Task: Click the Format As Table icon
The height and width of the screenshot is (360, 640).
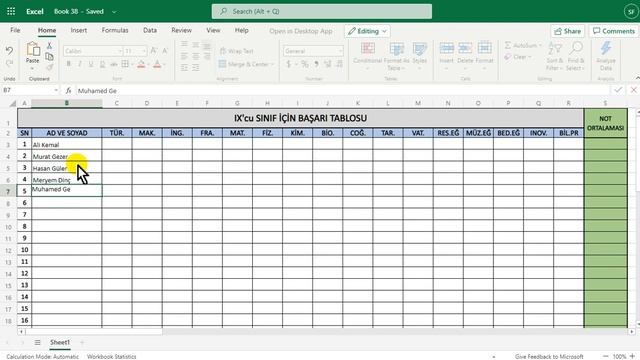Action: 396,49
